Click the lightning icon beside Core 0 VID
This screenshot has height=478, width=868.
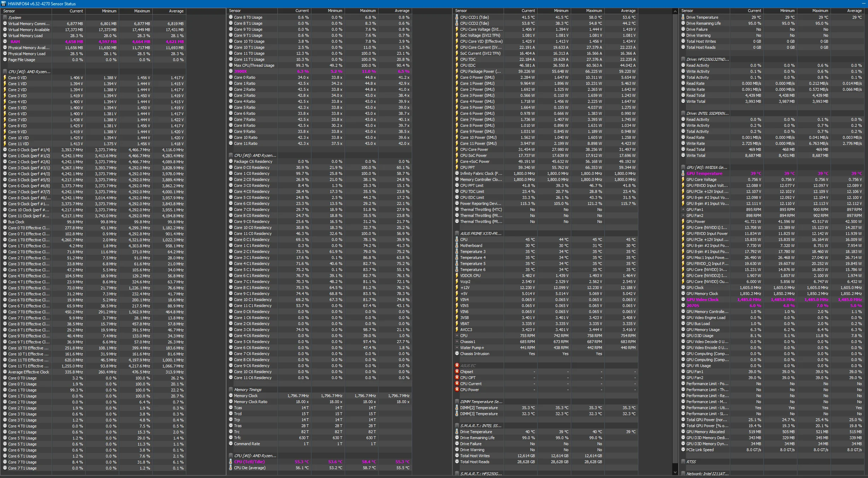pos(5,78)
